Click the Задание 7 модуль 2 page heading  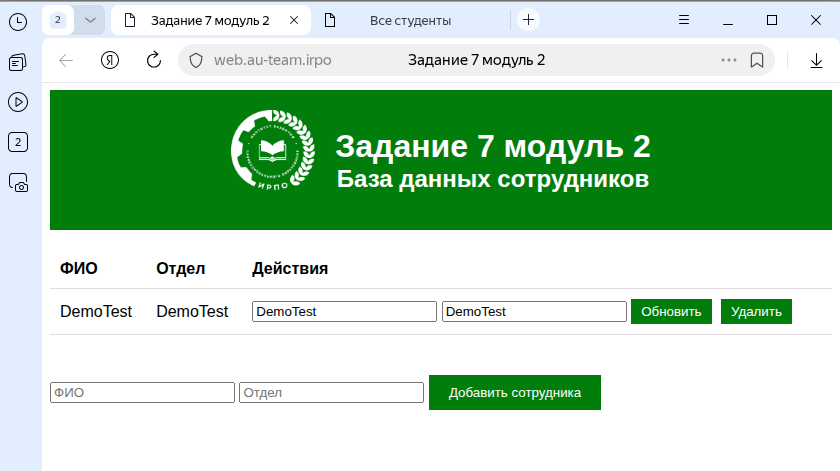tap(493, 146)
